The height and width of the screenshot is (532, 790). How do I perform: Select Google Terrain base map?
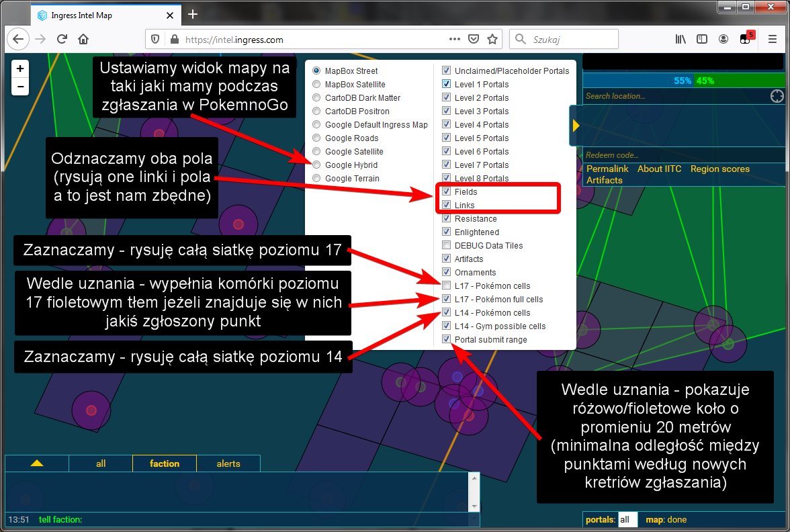pyautogui.click(x=316, y=179)
